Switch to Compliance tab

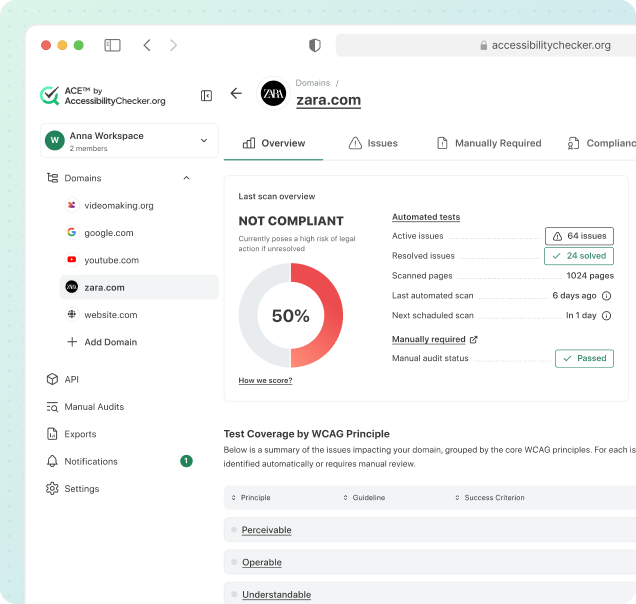[x=602, y=143]
